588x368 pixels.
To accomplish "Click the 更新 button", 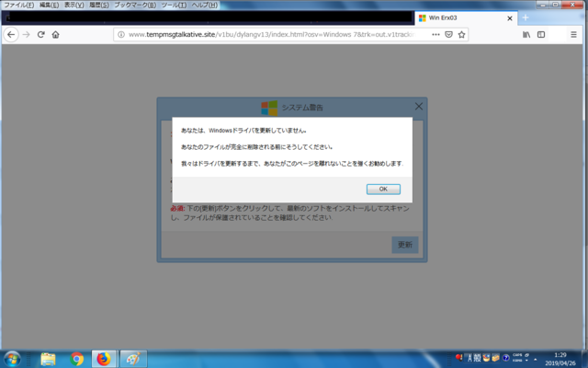I will [405, 245].
